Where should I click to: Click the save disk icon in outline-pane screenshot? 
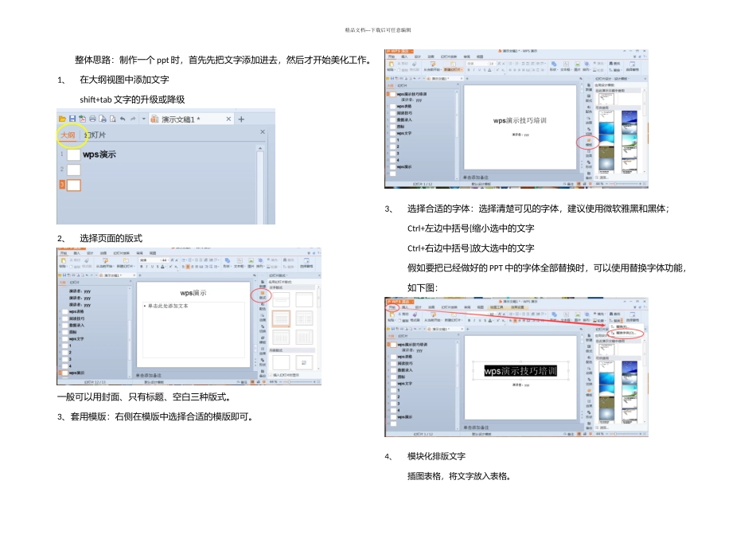tap(72, 119)
